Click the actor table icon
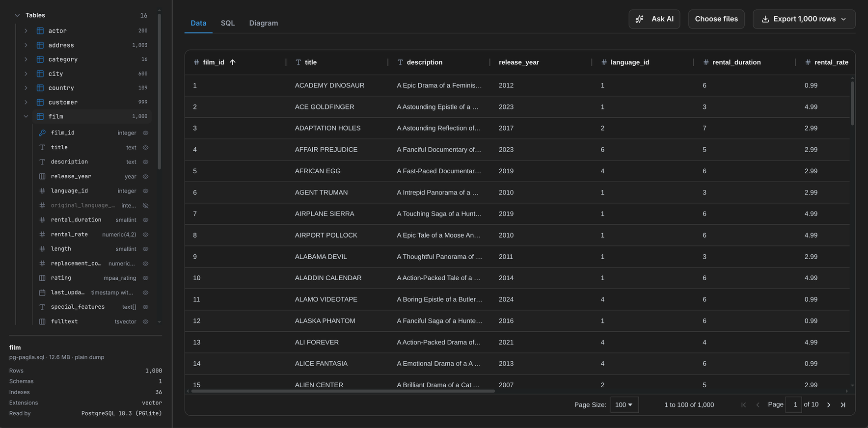 40,30
